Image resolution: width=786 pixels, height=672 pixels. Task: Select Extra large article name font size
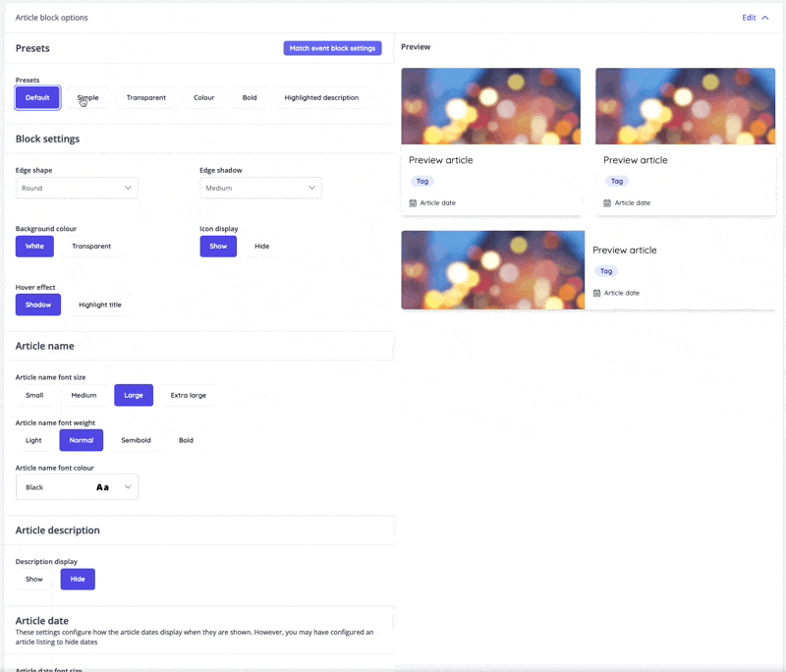pos(189,395)
